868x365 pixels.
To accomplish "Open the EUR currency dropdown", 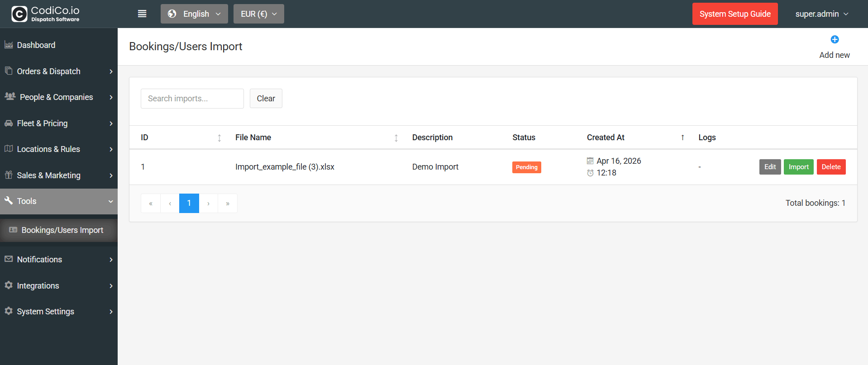I will 258,14.
